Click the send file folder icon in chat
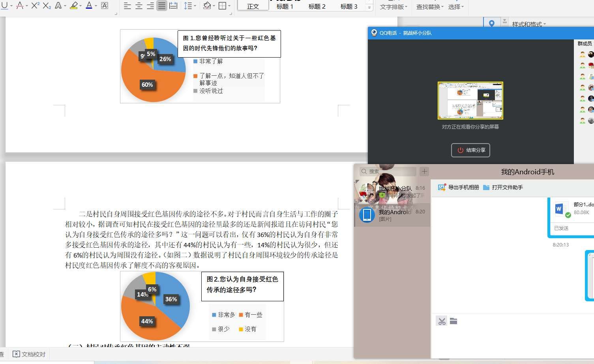The width and height of the screenshot is (594, 364). (453, 321)
